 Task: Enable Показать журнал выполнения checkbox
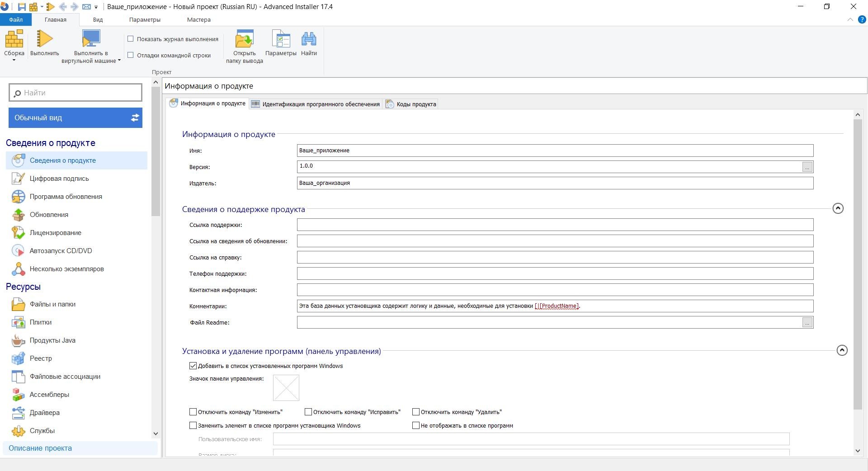[x=131, y=39]
